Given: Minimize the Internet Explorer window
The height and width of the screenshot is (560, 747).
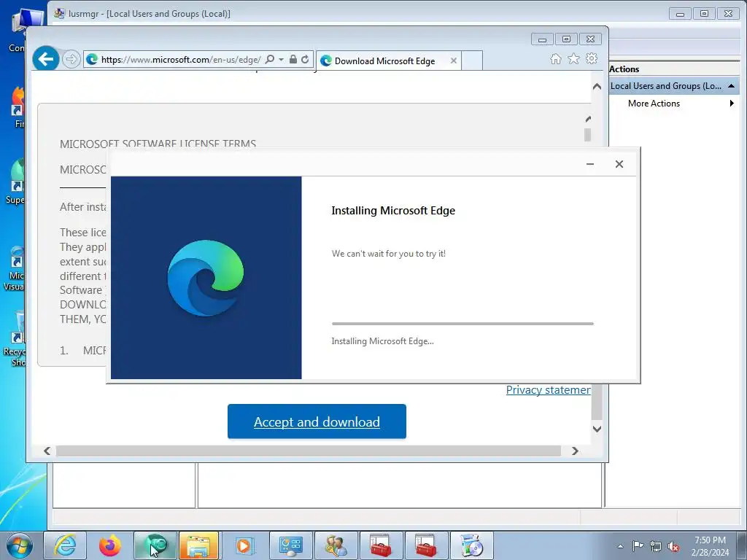Looking at the screenshot, I should point(542,39).
